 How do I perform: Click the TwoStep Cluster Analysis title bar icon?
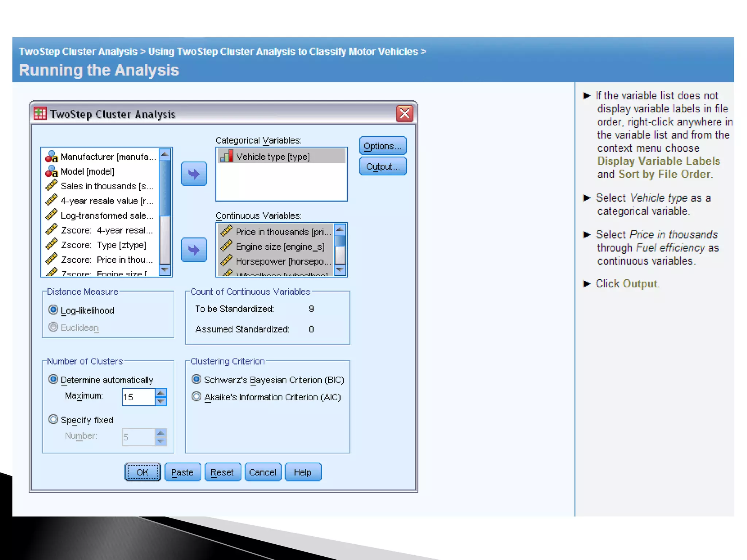pyautogui.click(x=40, y=114)
